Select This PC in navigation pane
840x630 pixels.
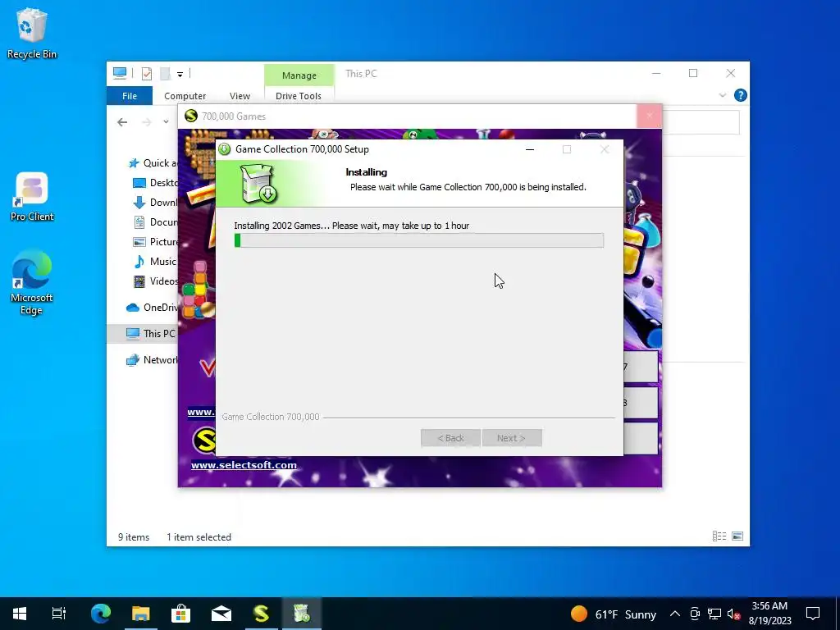coord(143,333)
